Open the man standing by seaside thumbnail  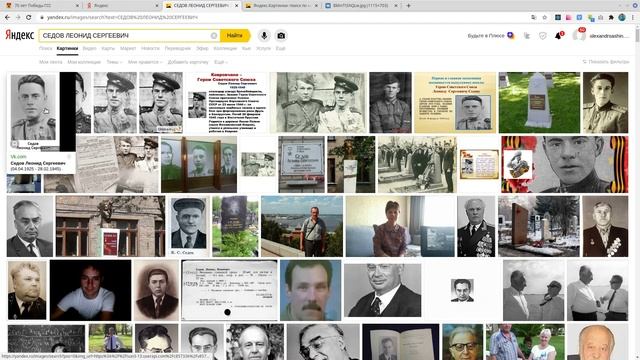(302, 226)
